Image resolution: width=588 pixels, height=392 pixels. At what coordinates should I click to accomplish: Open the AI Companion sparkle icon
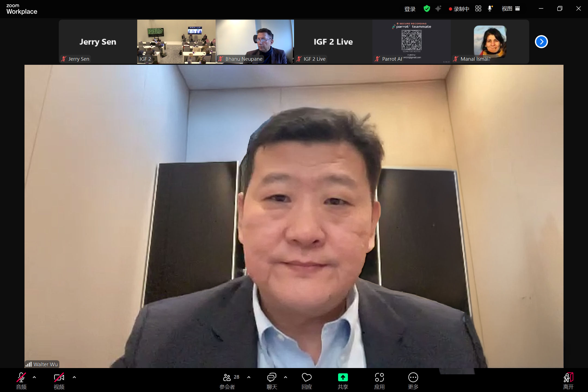click(438, 9)
